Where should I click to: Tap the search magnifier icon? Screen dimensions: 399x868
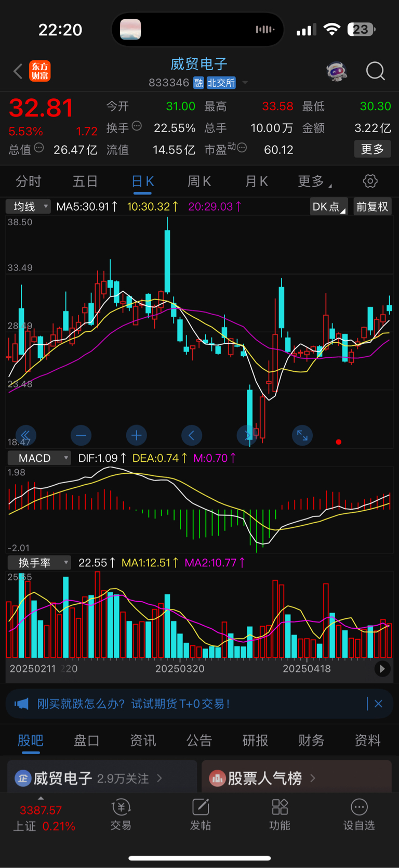point(375,71)
